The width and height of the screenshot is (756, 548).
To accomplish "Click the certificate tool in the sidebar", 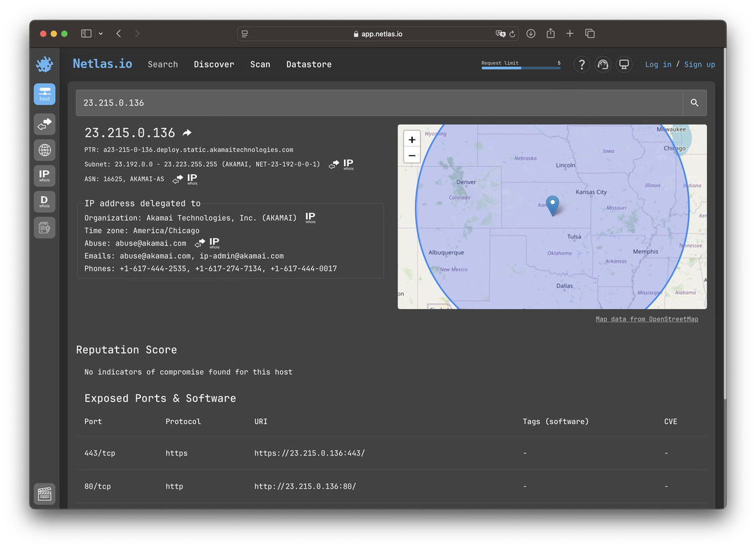I will 44,227.
